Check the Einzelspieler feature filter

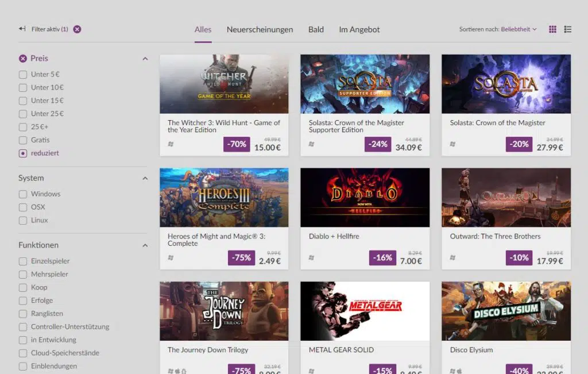(23, 261)
